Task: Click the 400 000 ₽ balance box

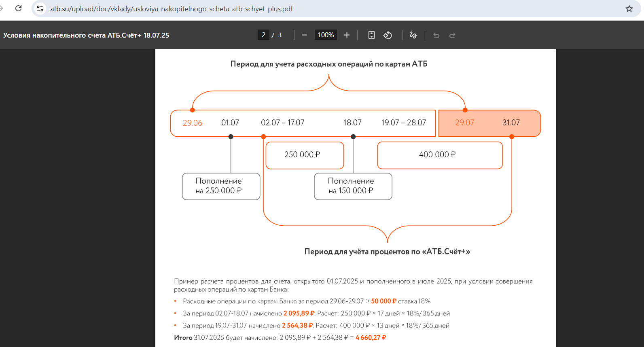Action: point(440,155)
